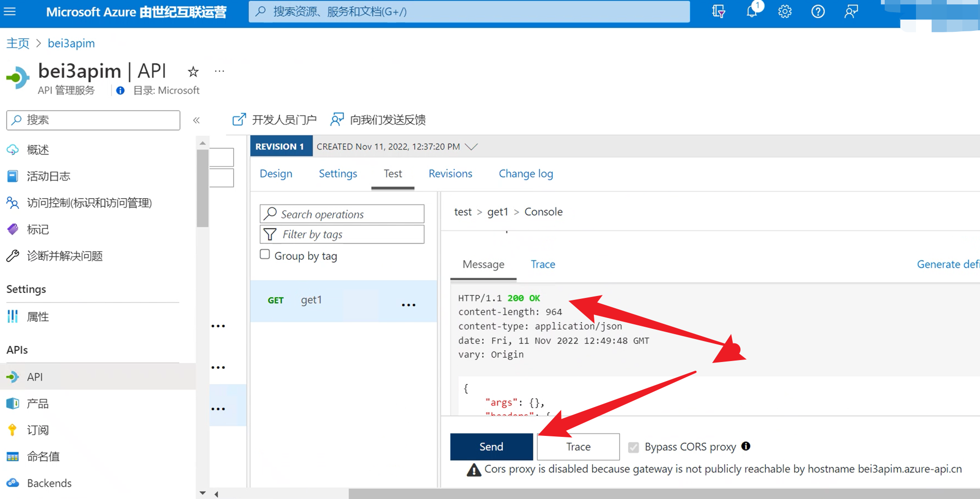This screenshot has width=980, height=499.
Task: Expand the revision dropdown chevron
Action: tap(471, 147)
